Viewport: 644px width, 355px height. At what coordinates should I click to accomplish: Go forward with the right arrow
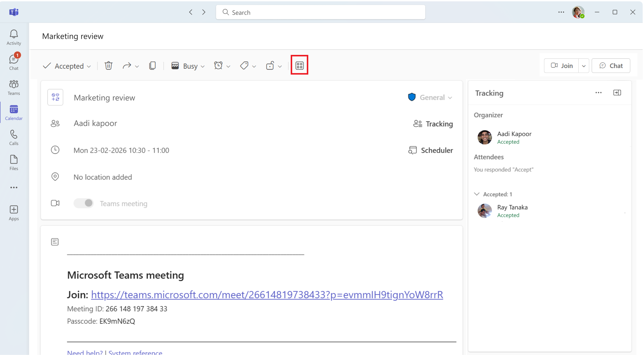pos(204,12)
